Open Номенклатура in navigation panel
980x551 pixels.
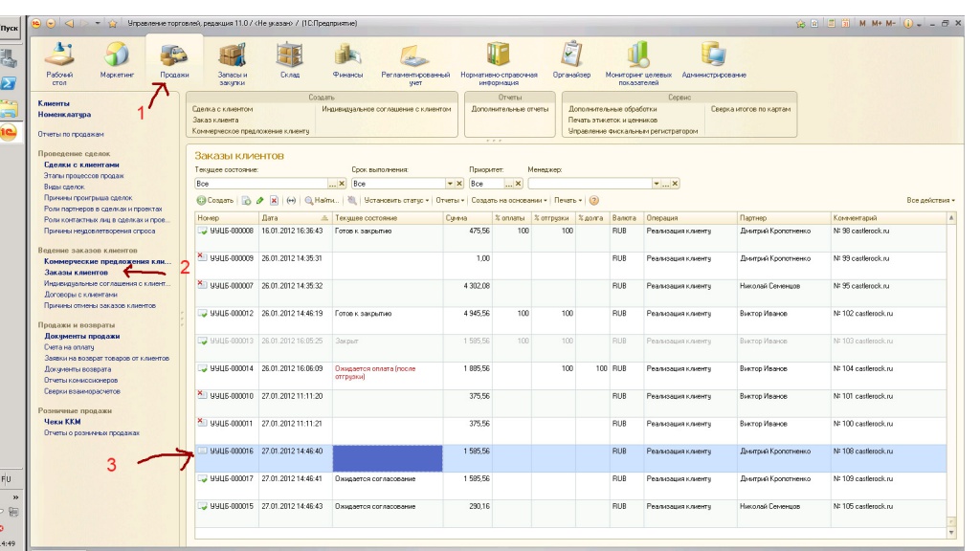click(64, 115)
